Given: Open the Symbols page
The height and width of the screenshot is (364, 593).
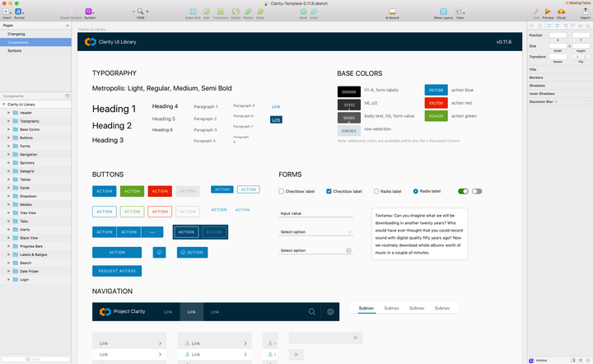Looking at the screenshot, I should 35,51.
